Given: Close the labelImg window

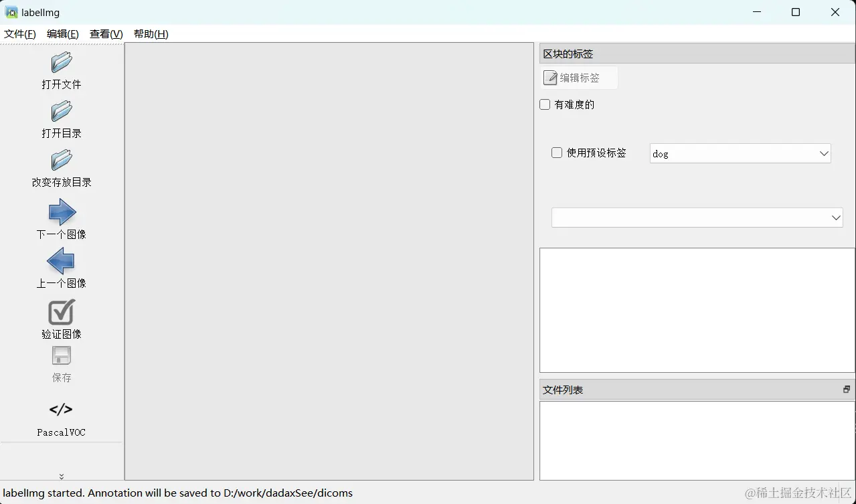Looking at the screenshot, I should click(x=835, y=12).
